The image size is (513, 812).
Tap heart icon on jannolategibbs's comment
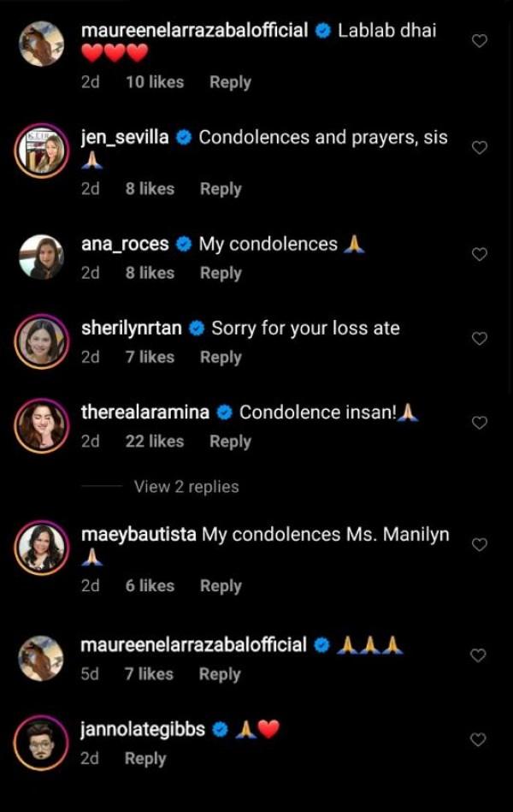click(480, 739)
